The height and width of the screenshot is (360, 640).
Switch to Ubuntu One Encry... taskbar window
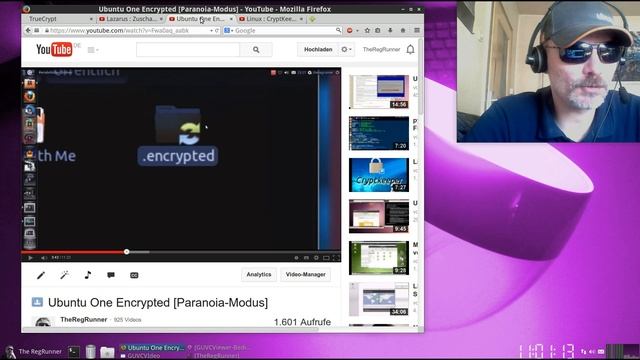point(152,348)
